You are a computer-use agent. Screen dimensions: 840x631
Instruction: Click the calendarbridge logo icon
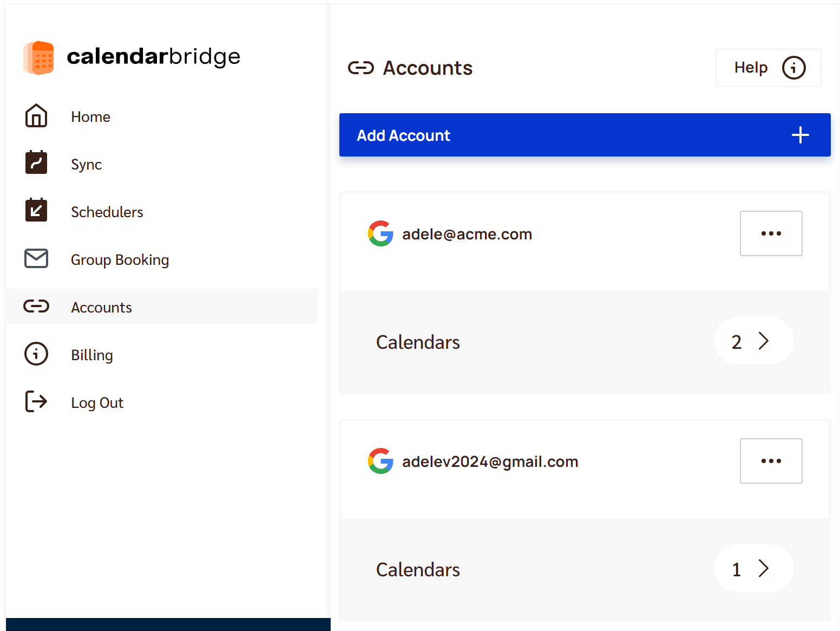point(38,57)
